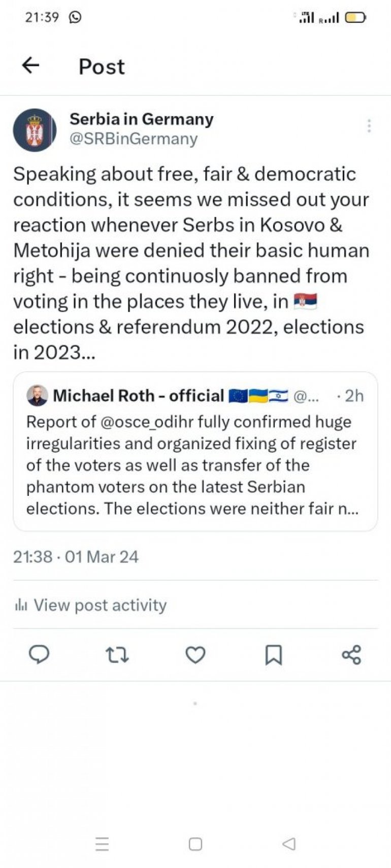Tap the Serbia in Germany account name
The image size is (391, 868).
[141, 119]
